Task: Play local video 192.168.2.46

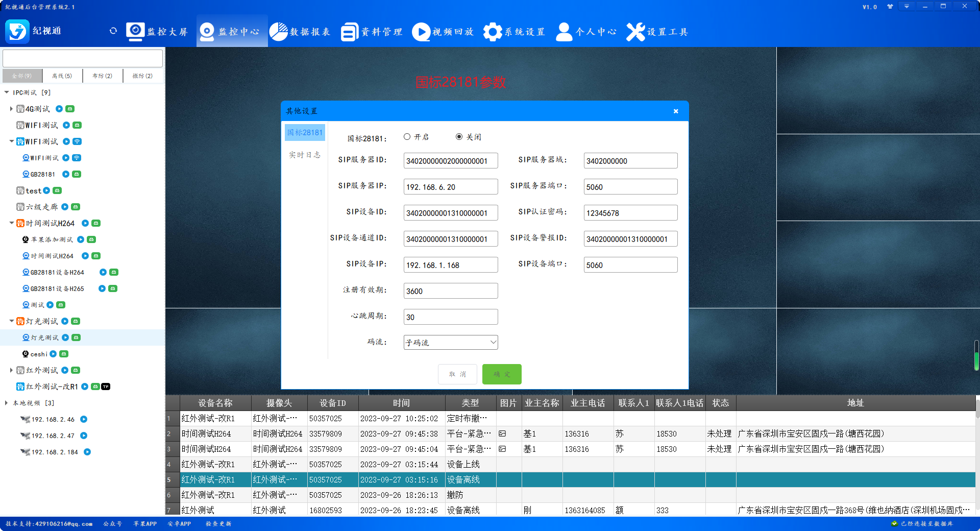Action: click(x=84, y=419)
